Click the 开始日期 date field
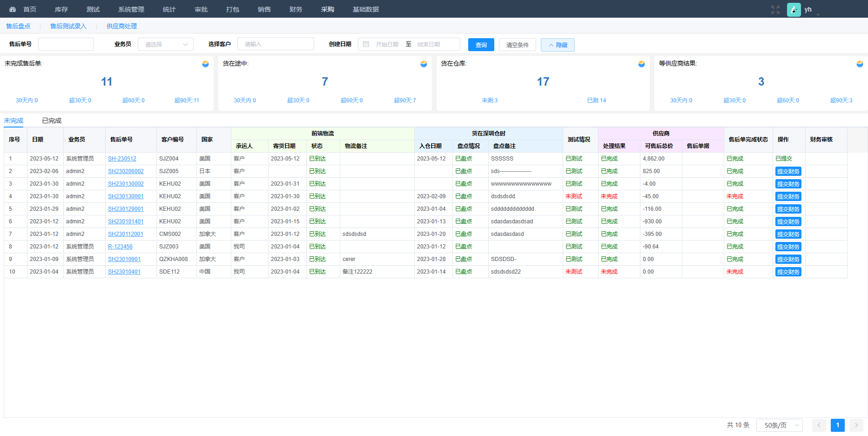The height and width of the screenshot is (436, 868). pos(387,44)
